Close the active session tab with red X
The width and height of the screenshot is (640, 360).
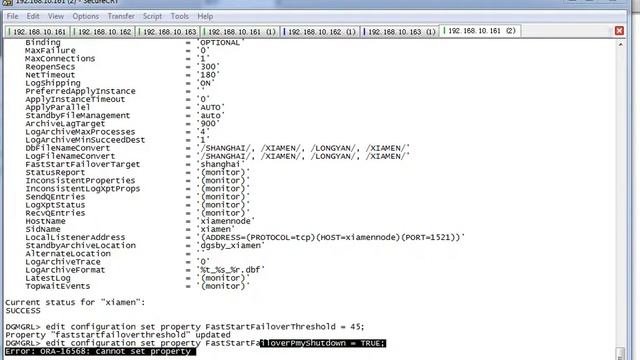point(619,31)
